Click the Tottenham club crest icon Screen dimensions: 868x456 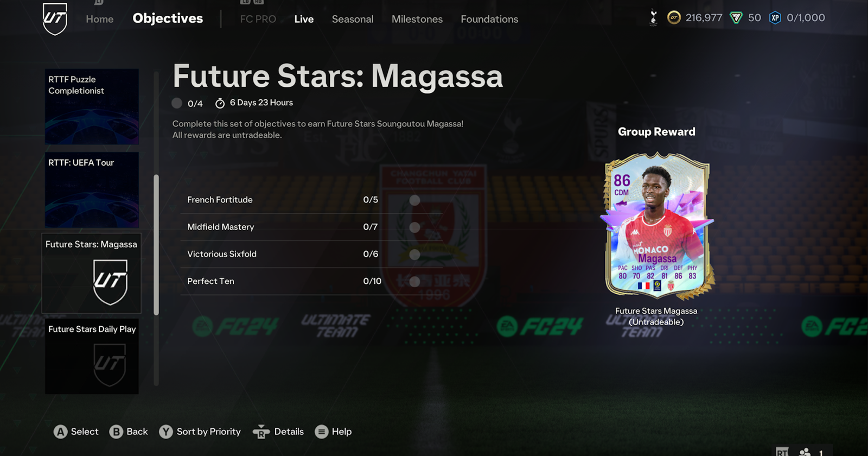point(653,18)
